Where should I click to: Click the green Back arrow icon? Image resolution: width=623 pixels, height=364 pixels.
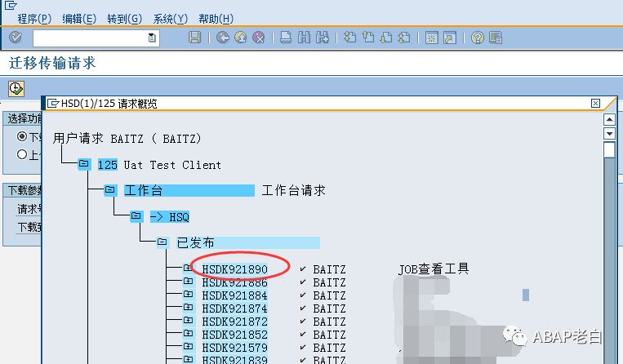223,38
